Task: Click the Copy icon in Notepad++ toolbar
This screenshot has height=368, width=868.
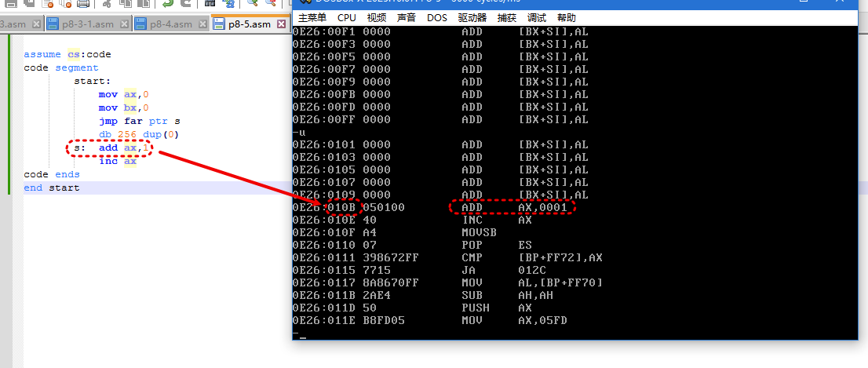Action: [x=125, y=3]
